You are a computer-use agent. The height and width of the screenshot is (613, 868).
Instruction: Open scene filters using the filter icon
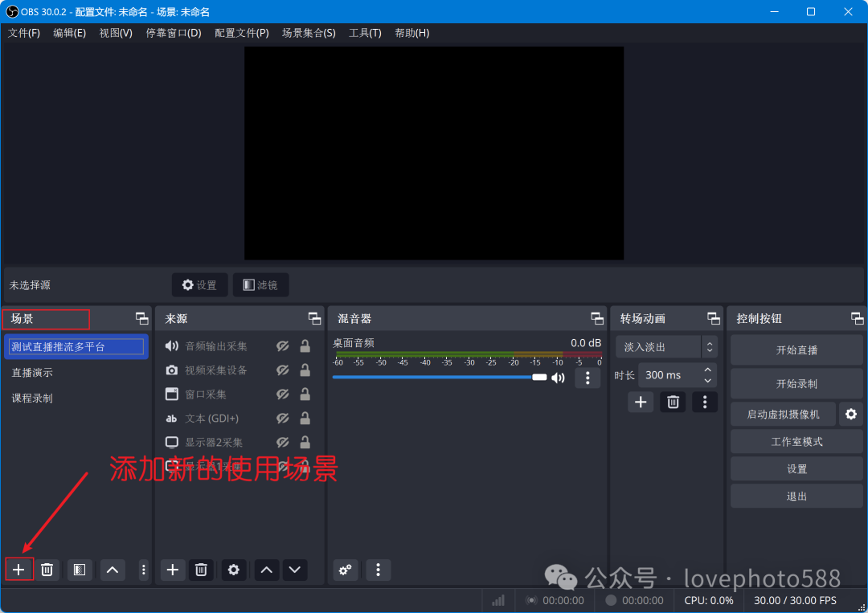coord(79,570)
